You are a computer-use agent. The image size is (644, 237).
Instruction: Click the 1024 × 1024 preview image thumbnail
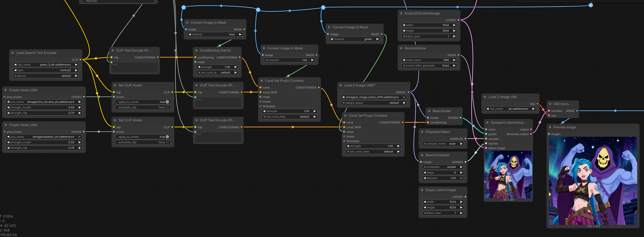coord(593,181)
